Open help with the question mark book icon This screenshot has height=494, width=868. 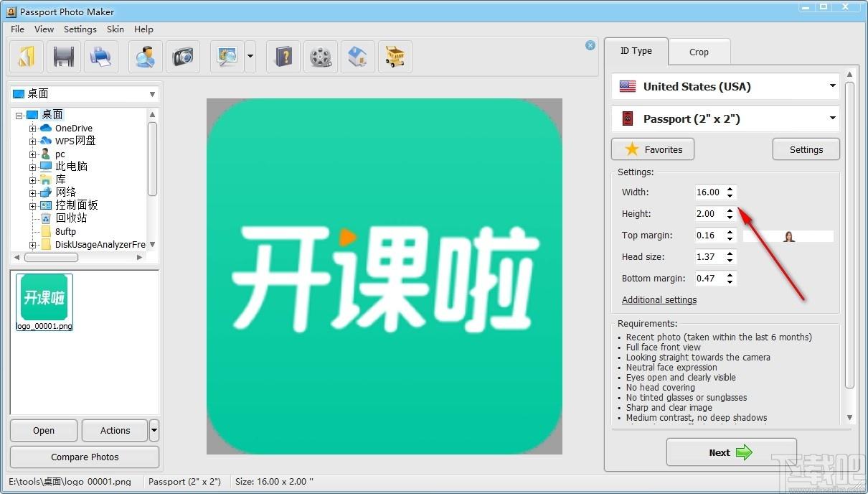283,57
